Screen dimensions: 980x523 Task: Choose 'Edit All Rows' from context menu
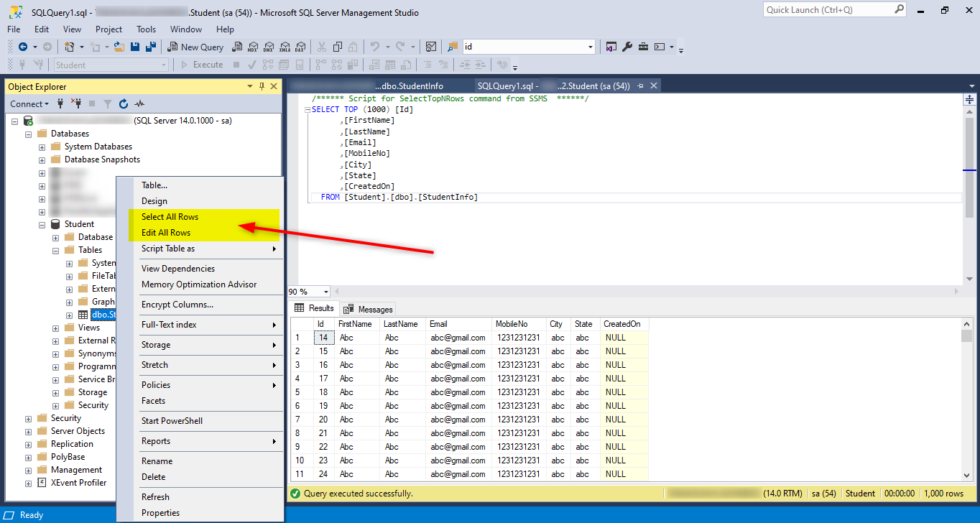click(167, 232)
